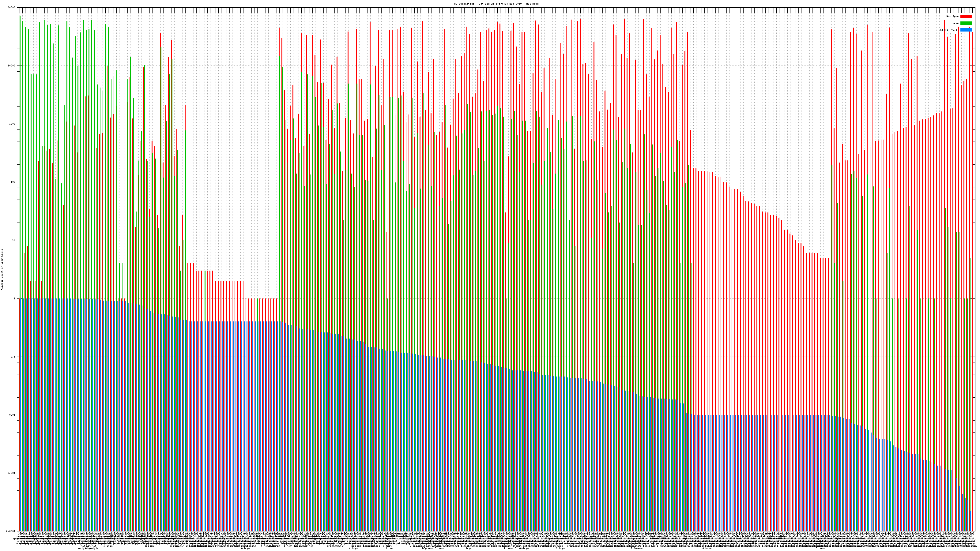Click the 'Not Spam' legend label
Viewport: 980px width, 551px height.
click(953, 16)
